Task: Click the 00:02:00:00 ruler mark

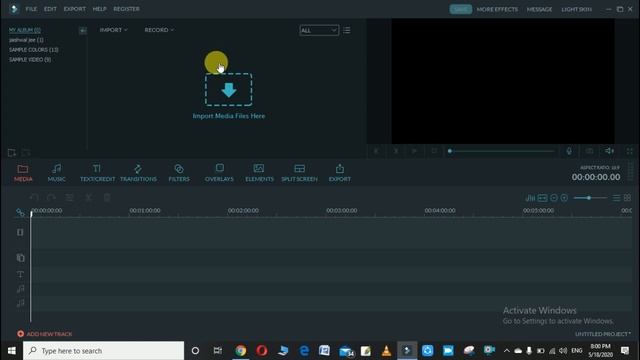Action: (x=243, y=211)
